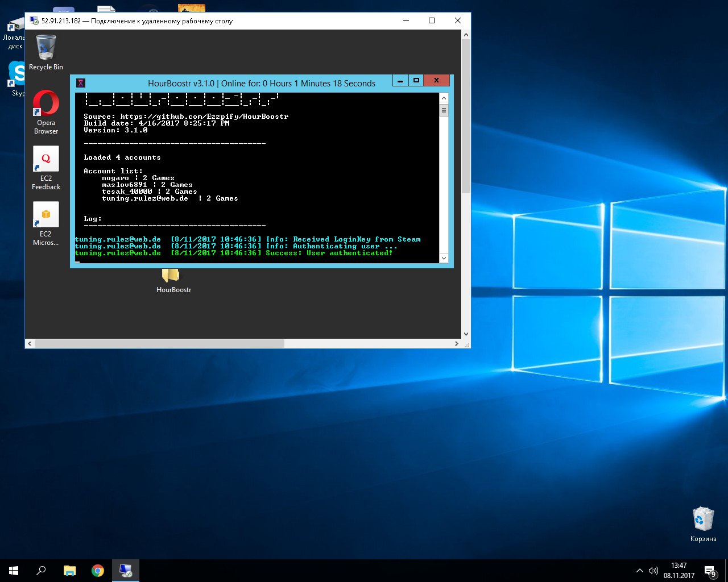The image size is (728, 582).
Task: Open the taskbar search magnifier
Action: [x=41, y=571]
